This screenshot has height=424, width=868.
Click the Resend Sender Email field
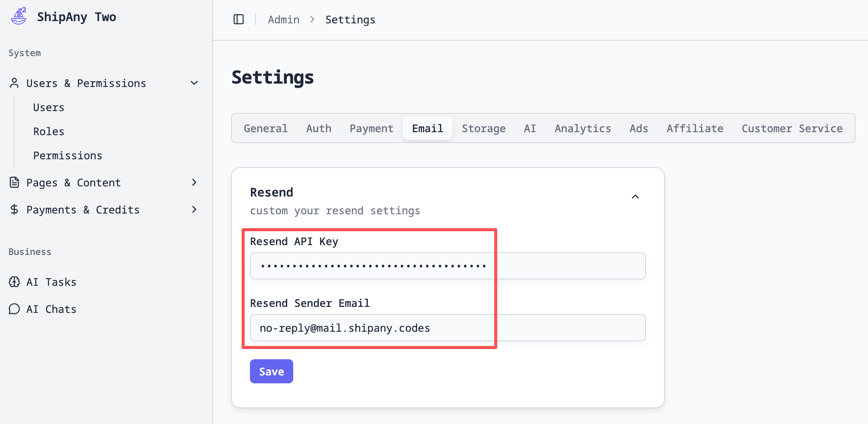447,328
